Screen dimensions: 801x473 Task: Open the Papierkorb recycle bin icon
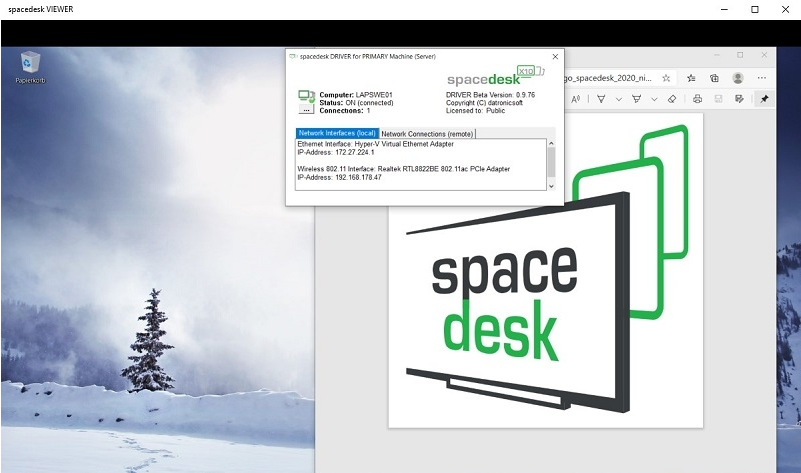coord(30,67)
